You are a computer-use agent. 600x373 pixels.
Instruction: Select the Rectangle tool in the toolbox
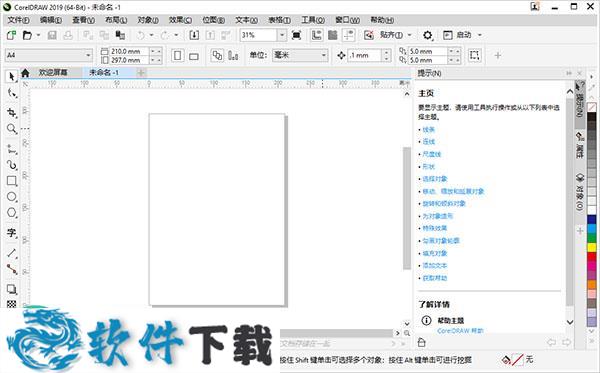tap(11, 181)
